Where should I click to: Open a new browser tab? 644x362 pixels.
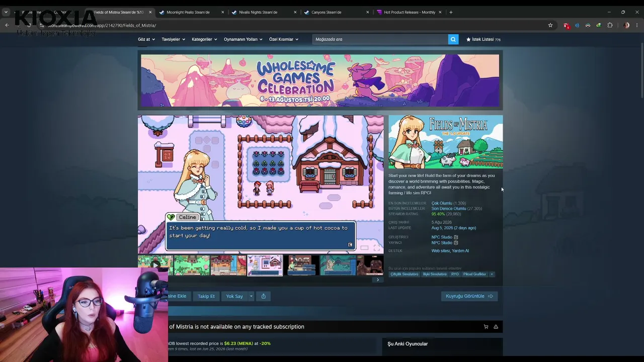tap(451, 12)
